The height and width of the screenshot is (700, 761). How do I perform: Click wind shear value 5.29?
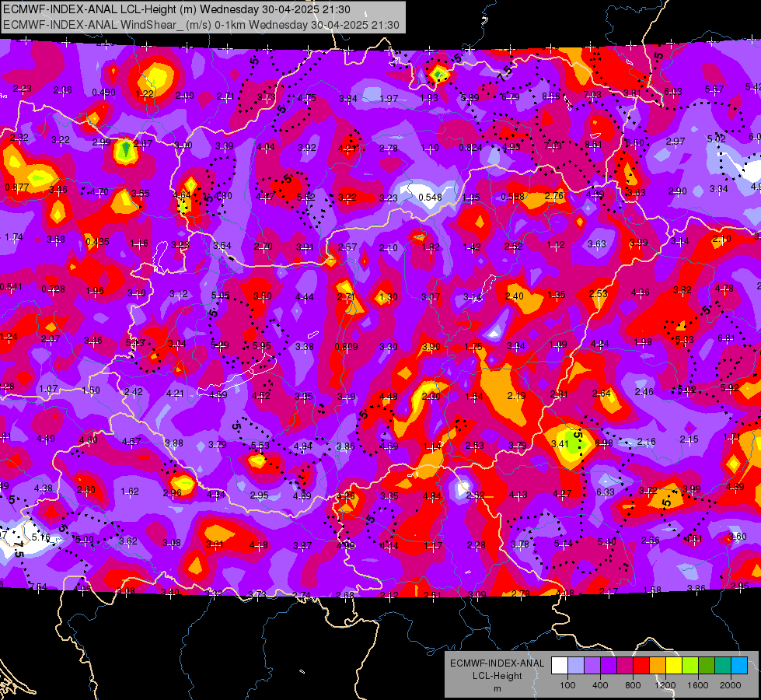[x=220, y=345]
